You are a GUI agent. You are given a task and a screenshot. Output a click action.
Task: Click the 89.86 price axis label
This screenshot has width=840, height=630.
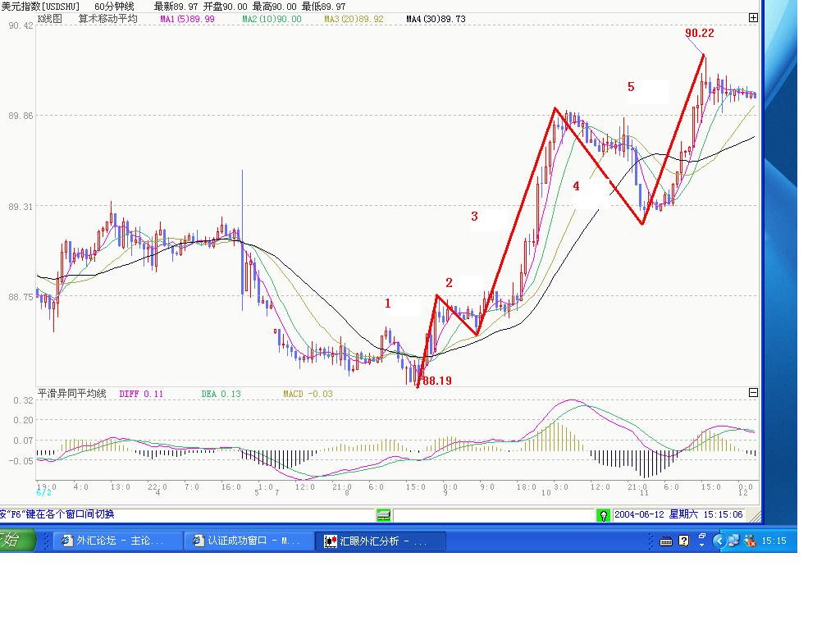point(21,116)
